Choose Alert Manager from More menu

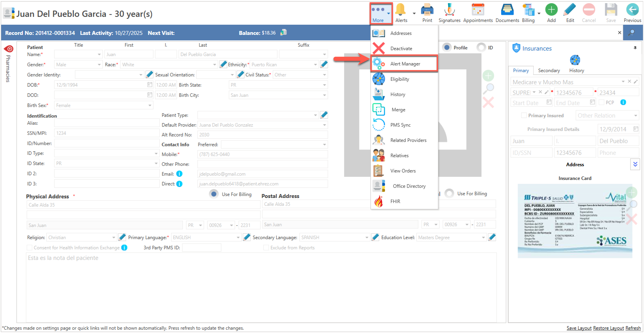pyautogui.click(x=405, y=64)
